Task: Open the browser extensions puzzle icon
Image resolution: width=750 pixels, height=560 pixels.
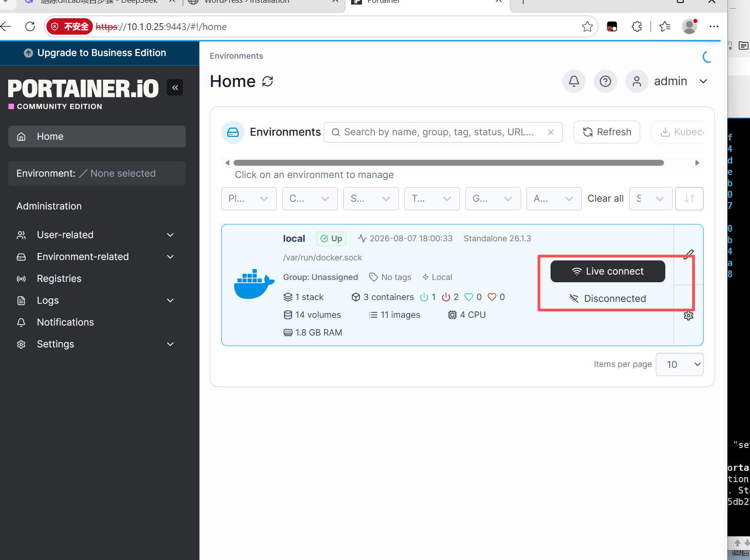Action: [x=637, y=26]
